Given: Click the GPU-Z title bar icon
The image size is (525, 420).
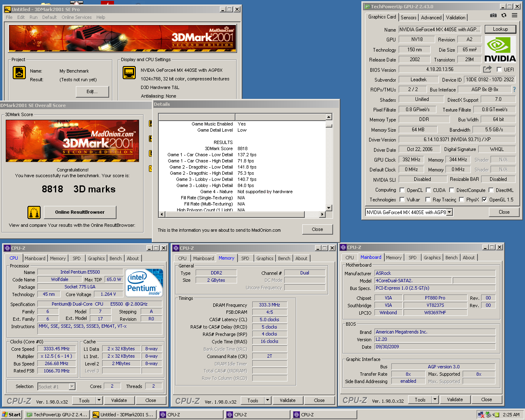Looking at the screenshot, I should click(x=367, y=7).
